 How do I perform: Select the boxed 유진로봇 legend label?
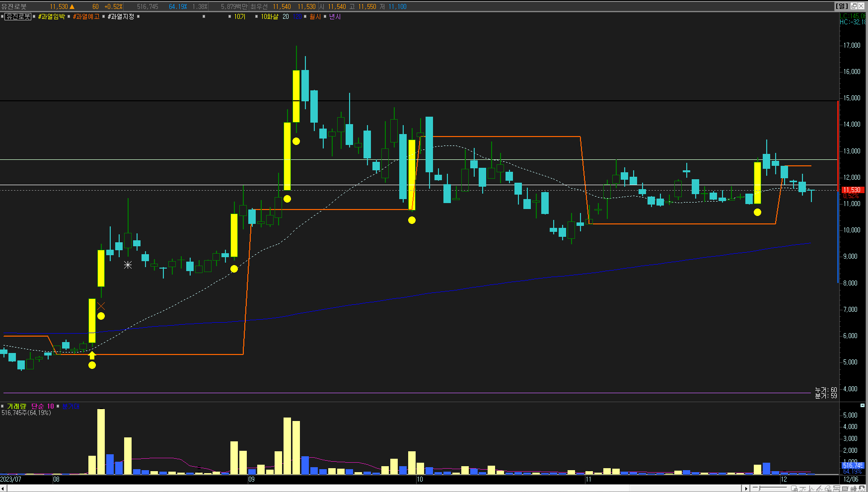[x=18, y=16]
